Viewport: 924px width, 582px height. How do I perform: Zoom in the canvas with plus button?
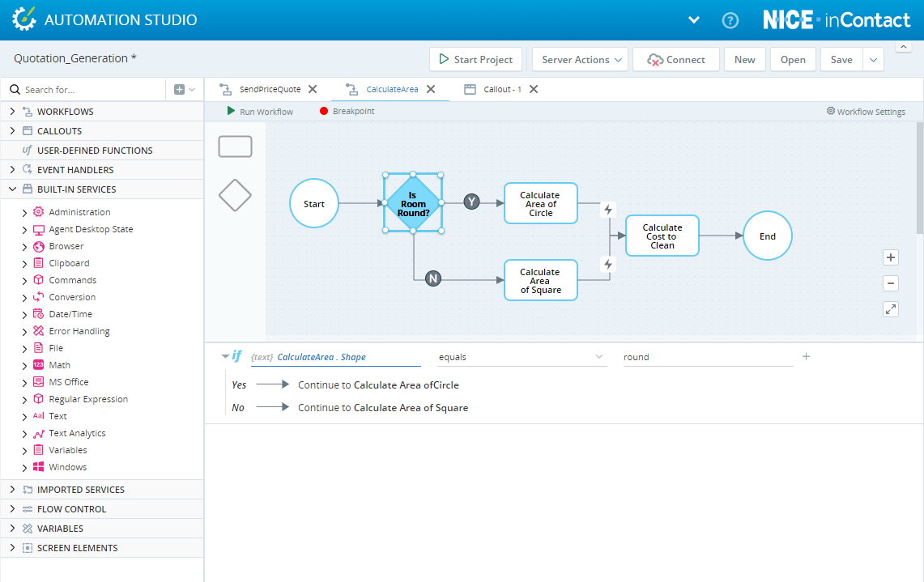(891, 257)
